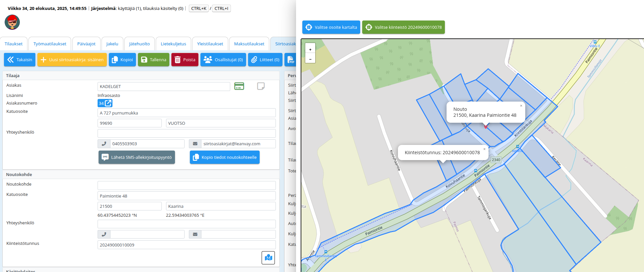This screenshot has height=272, width=644.
Task: Send SMS signature request
Action: 137,158
